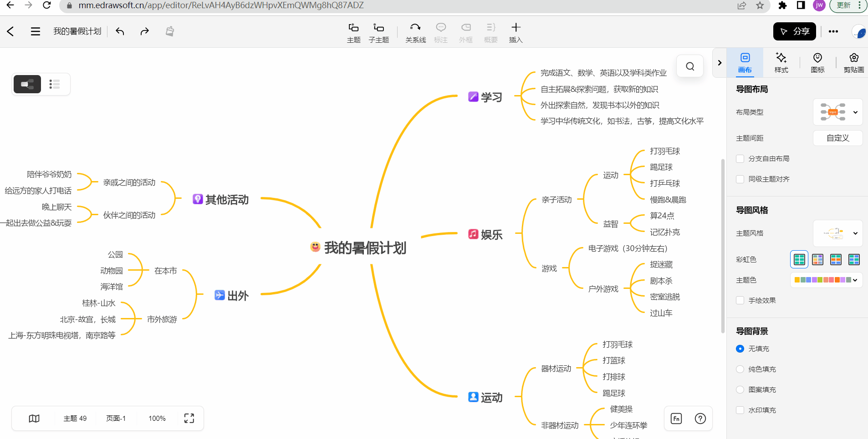Open the help question mark button
The width and height of the screenshot is (868, 439).
[700, 419]
